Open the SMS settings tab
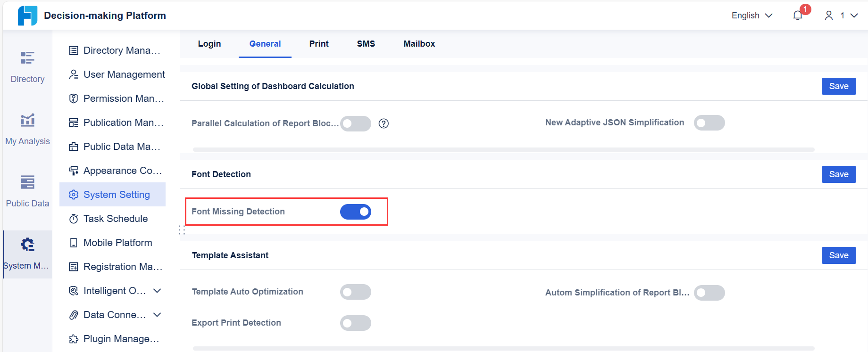Image resolution: width=868 pixels, height=352 pixels. pyautogui.click(x=366, y=43)
